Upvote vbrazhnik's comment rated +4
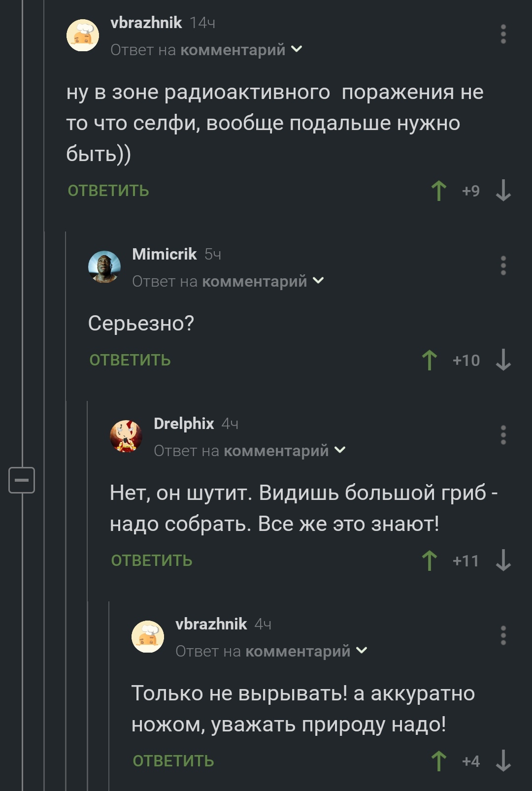Screen dimensions: 532x791 pyautogui.click(x=438, y=761)
